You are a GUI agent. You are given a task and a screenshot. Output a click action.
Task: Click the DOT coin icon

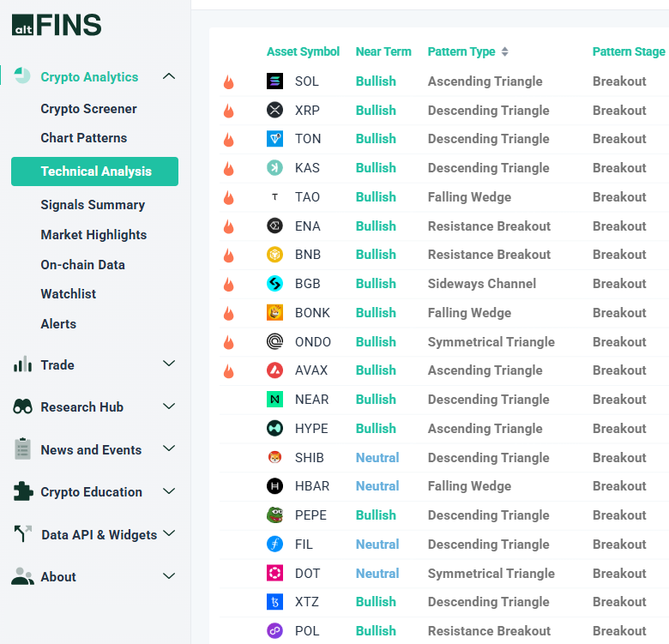pos(274,573)
